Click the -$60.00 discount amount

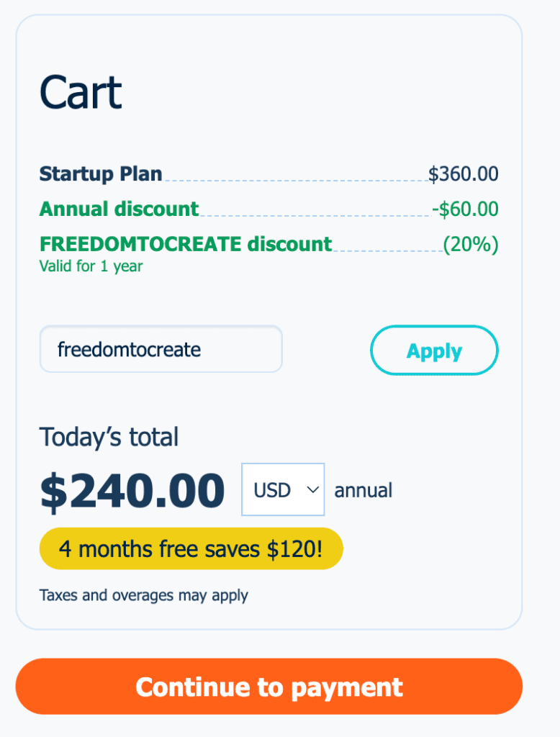pos(465,209)
